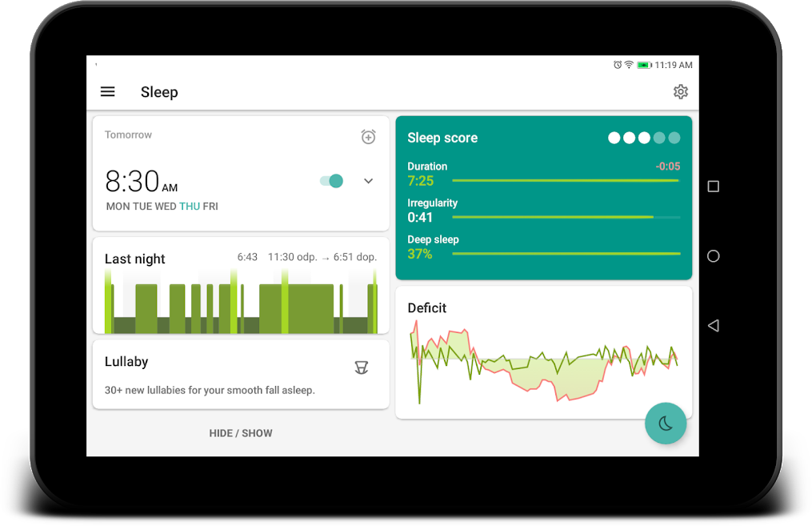Tap the Tomorrow label
Viewport: 812px width, 526px height.
tap(129, 135)
